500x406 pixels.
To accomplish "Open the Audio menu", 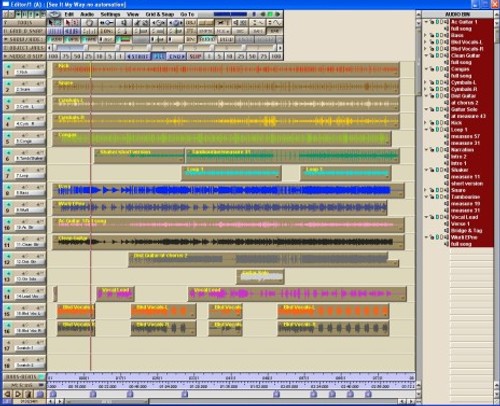I will [x=87, y=14].
